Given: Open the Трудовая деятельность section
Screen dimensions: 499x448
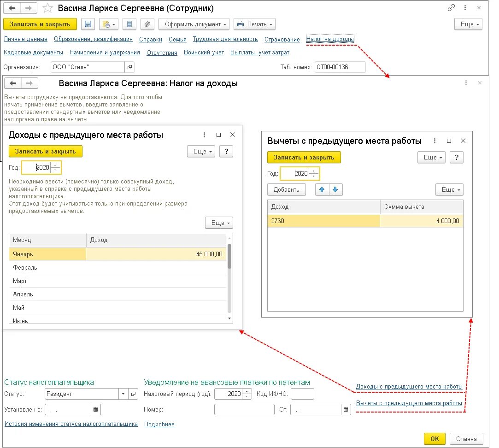Looking at the screenshot, I should (x=225, y=39).
